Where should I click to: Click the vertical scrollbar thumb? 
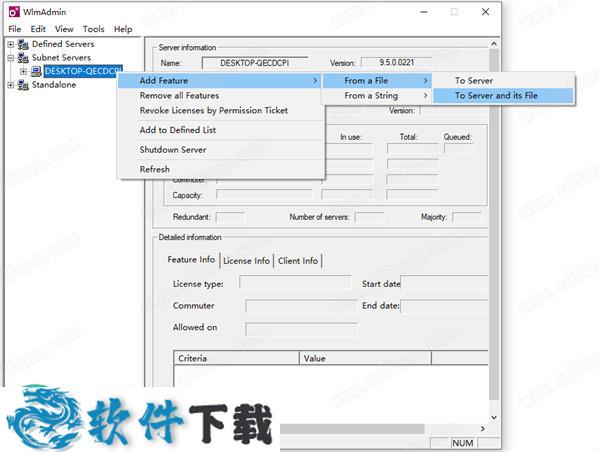(494, 224)
